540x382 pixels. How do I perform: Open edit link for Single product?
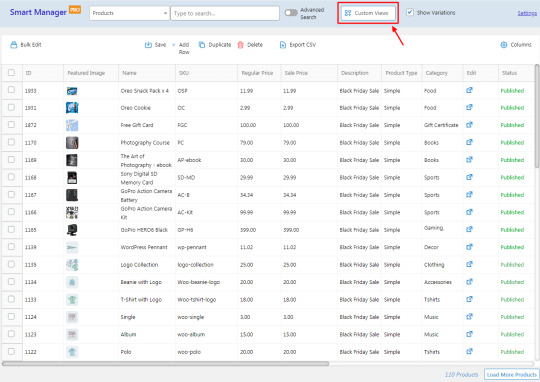tap(469, 317)
